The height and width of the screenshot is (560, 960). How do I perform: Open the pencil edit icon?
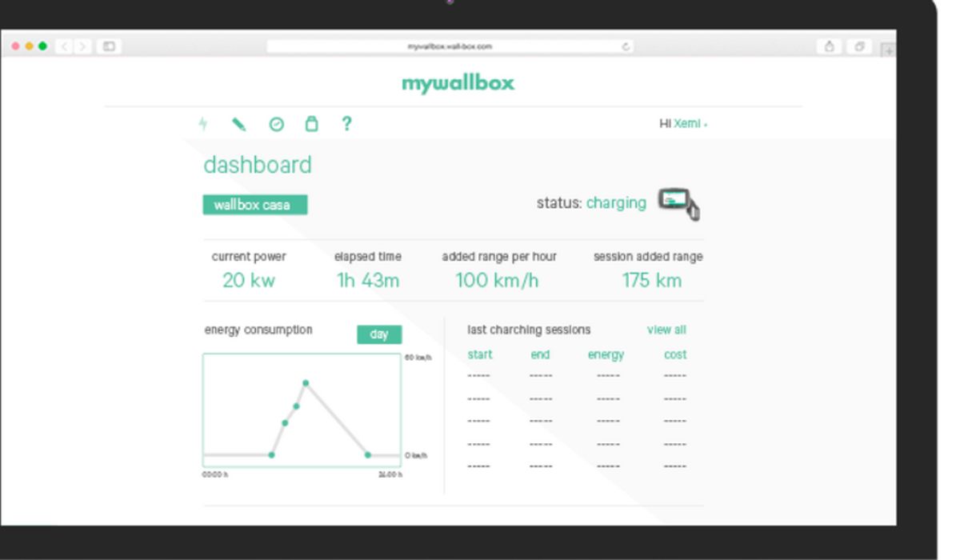238,124
